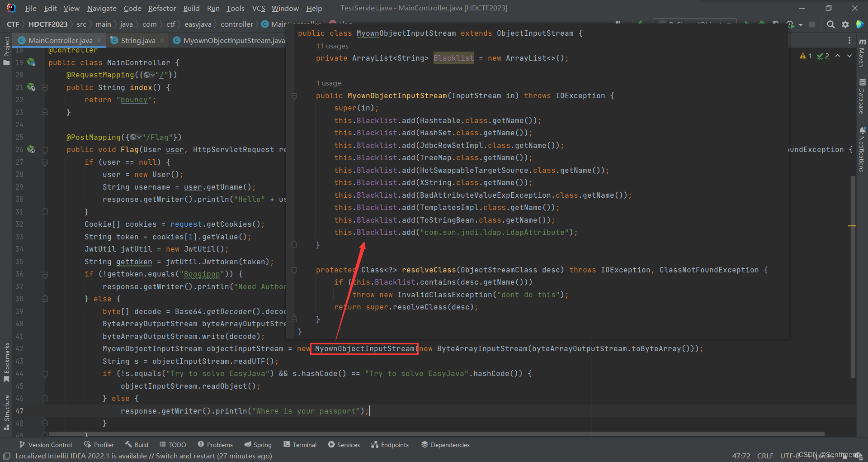Open the editor tabs three-dot options menu

click(x=849, y=40)
